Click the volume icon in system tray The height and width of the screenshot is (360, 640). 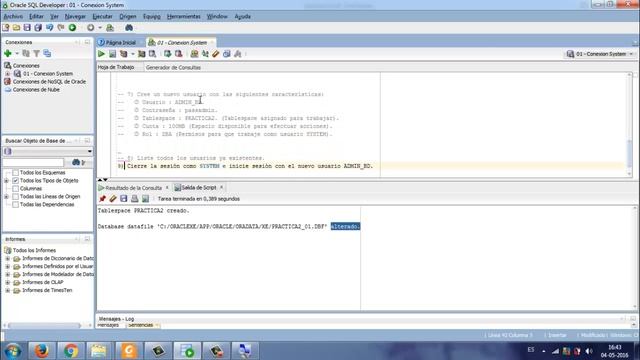[589, 351]
